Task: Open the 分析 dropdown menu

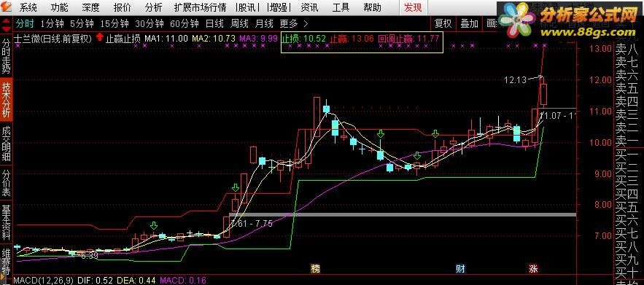Action: [154, 7]
